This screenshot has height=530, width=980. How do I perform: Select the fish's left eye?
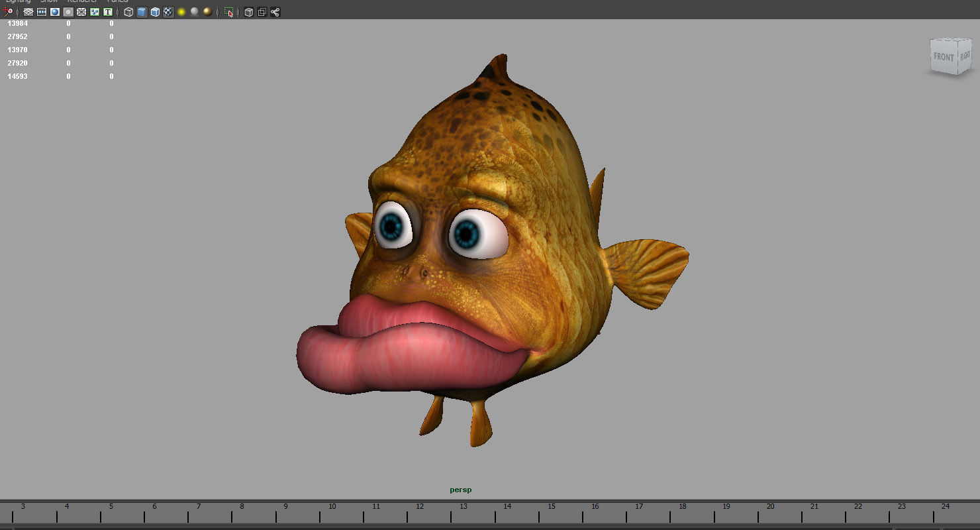(478, 234)
